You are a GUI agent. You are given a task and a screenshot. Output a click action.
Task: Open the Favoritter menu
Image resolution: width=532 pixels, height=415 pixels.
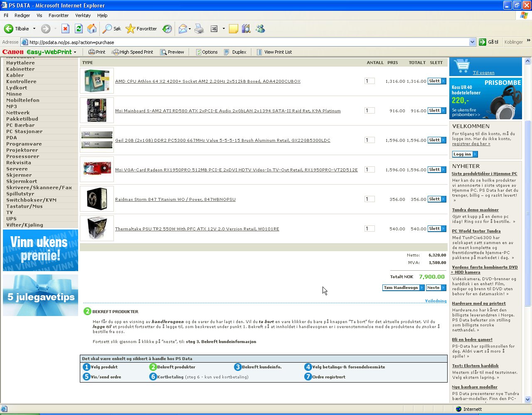pyautogui.click(x=59, y=15)
